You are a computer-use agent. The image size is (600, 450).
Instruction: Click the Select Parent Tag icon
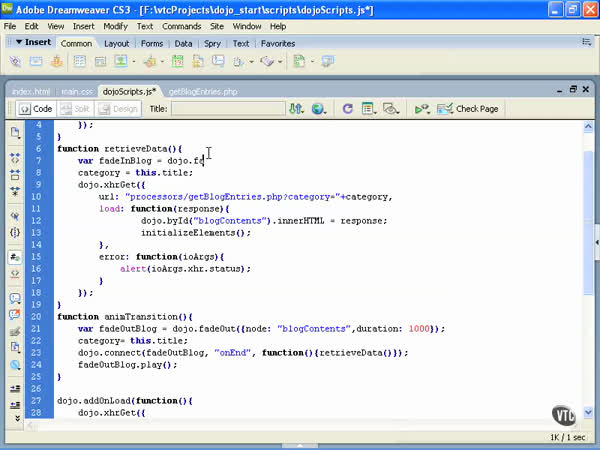pyautogui.click(x=15, y=215)
